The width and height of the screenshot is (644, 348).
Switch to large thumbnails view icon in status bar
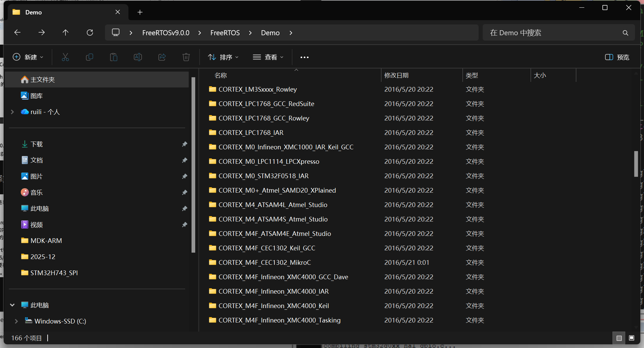(632, 338)
